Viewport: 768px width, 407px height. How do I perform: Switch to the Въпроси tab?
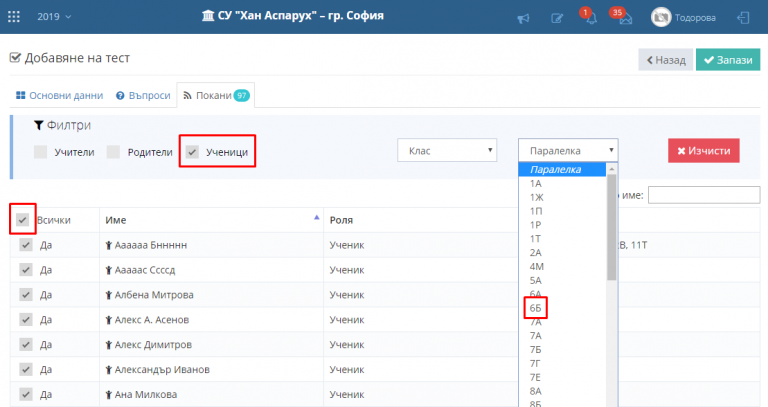point(143,96)
